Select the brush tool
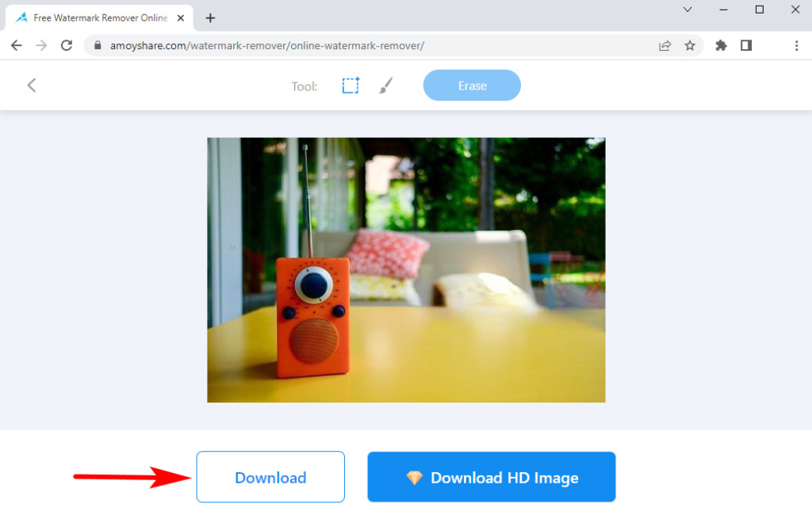812x523 pixels. 385,86
